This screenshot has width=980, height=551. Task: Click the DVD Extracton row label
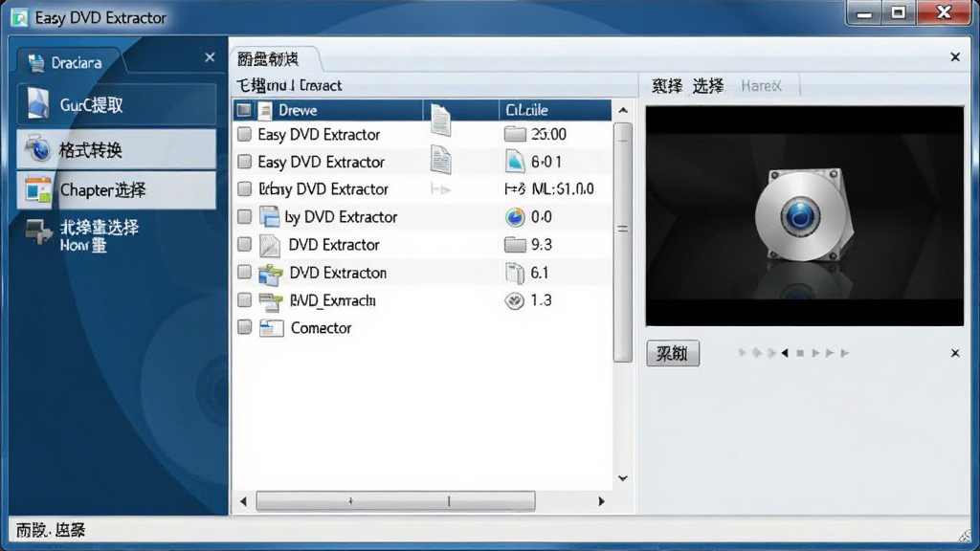coord(338,273)
